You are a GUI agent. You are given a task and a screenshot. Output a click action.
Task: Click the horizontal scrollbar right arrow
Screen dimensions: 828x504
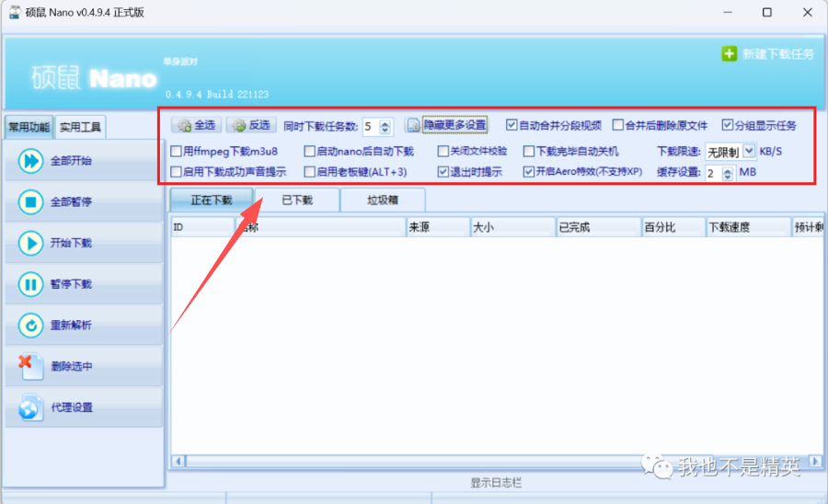click(816, 462)
